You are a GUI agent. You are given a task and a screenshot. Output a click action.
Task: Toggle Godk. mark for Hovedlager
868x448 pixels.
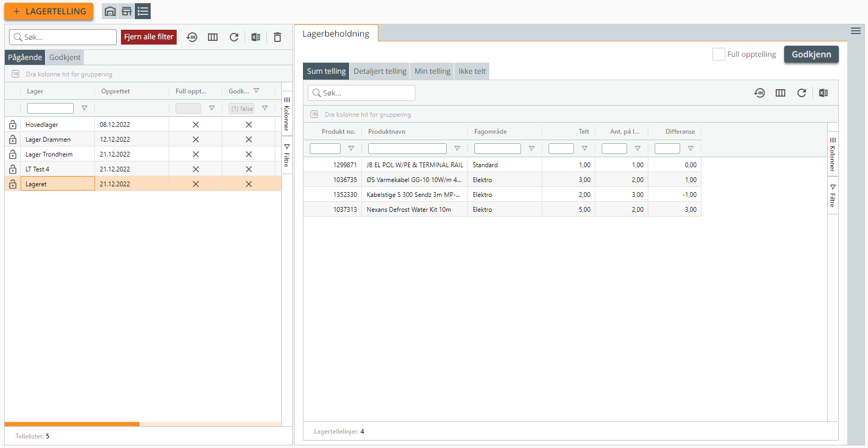pyautogui.click(x=249, y=124)
